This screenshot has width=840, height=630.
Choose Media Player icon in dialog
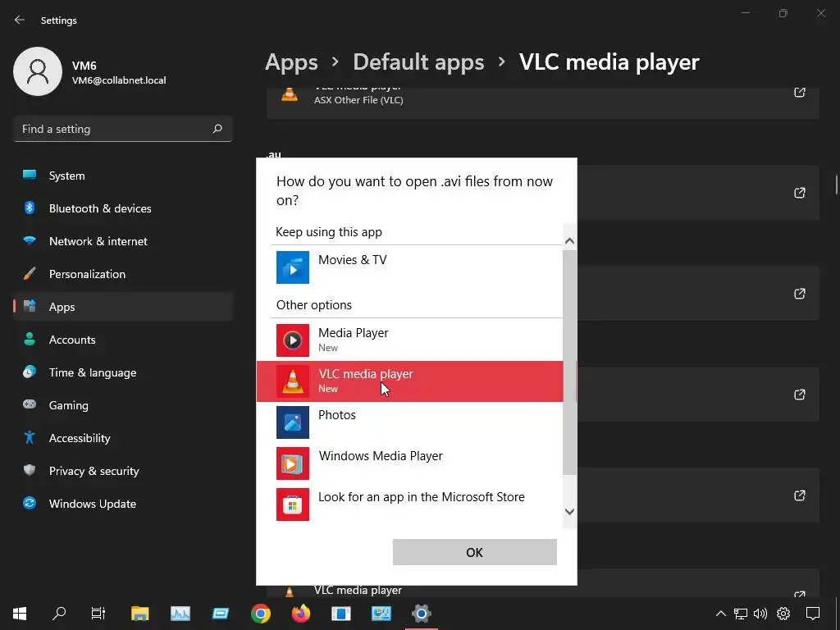coord(293,340)
